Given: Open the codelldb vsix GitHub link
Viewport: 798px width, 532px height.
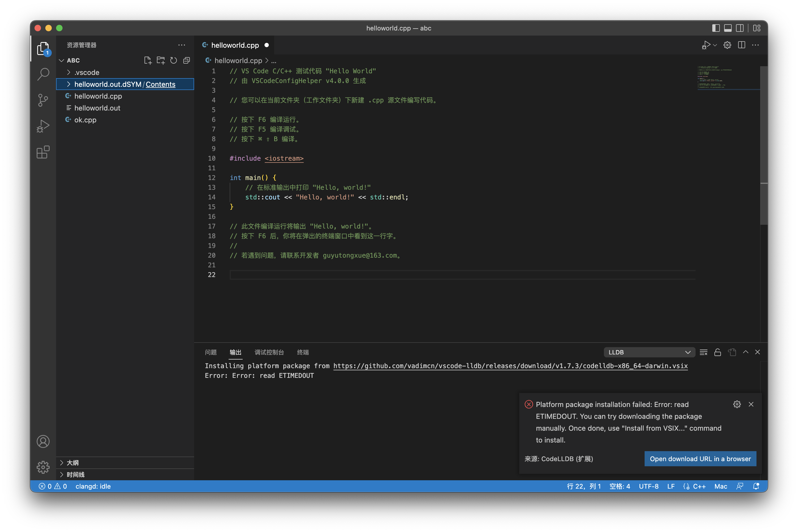Looking at the screenshot, I should pyautogui.click(x=510, y=366).
